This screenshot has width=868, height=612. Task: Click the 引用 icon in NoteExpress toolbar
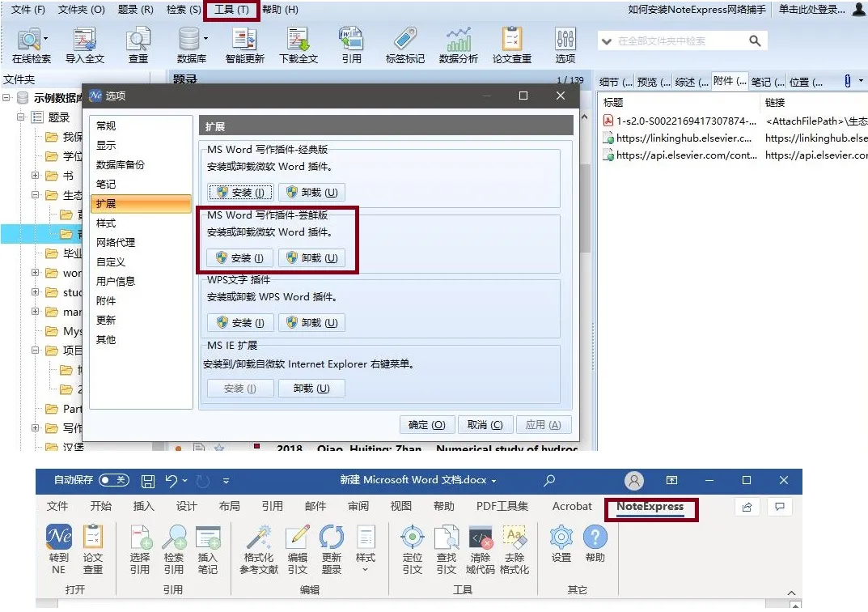(x=352, y=45)
